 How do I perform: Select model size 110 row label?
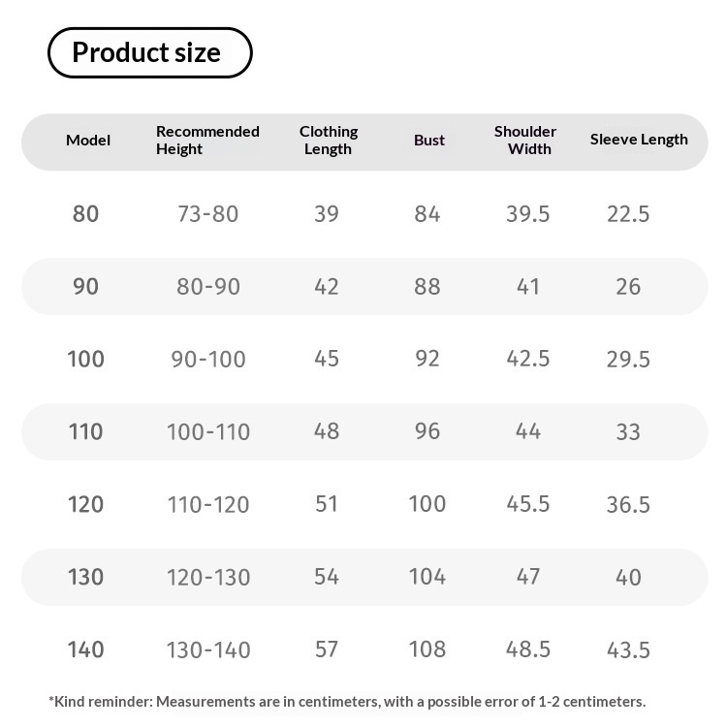[86, 431]
